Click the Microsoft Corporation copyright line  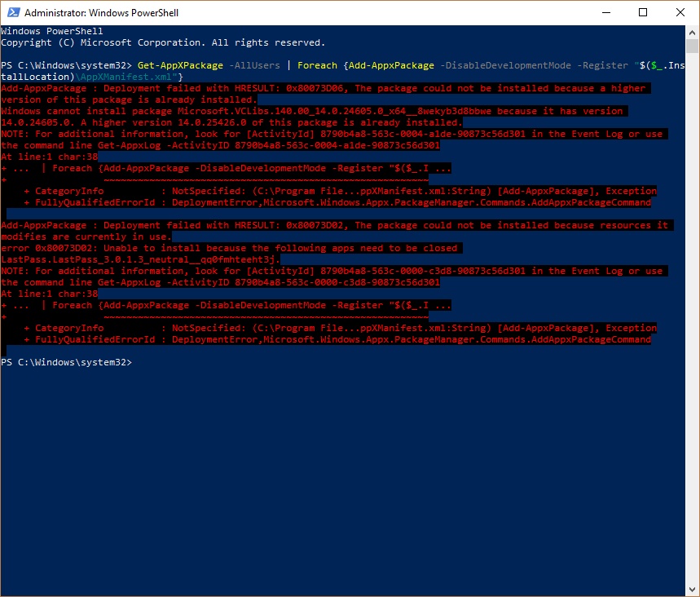[x=163, y=42]
